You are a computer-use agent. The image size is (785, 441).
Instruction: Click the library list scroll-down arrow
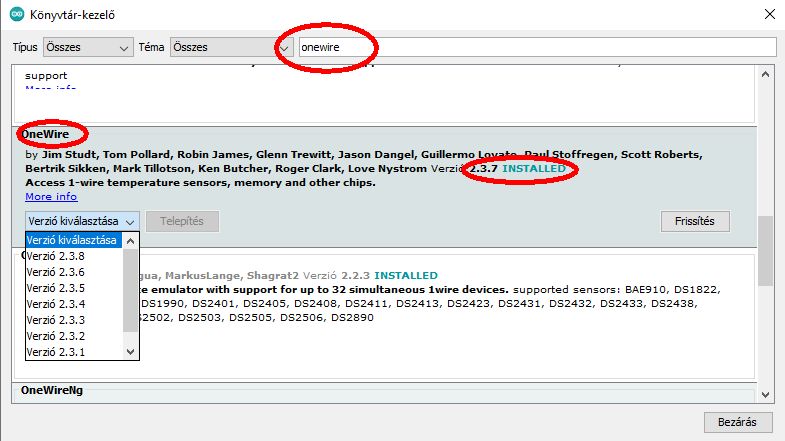(766, 392)
